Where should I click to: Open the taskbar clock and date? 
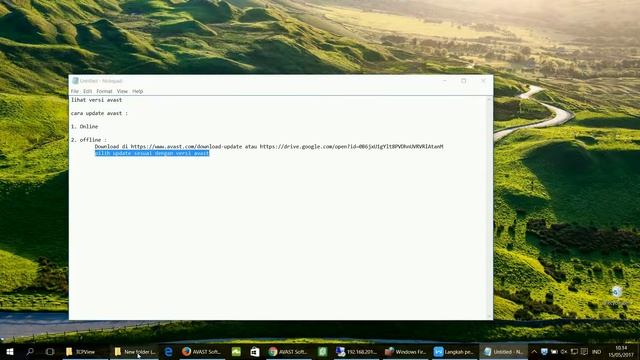coord(621,351)
